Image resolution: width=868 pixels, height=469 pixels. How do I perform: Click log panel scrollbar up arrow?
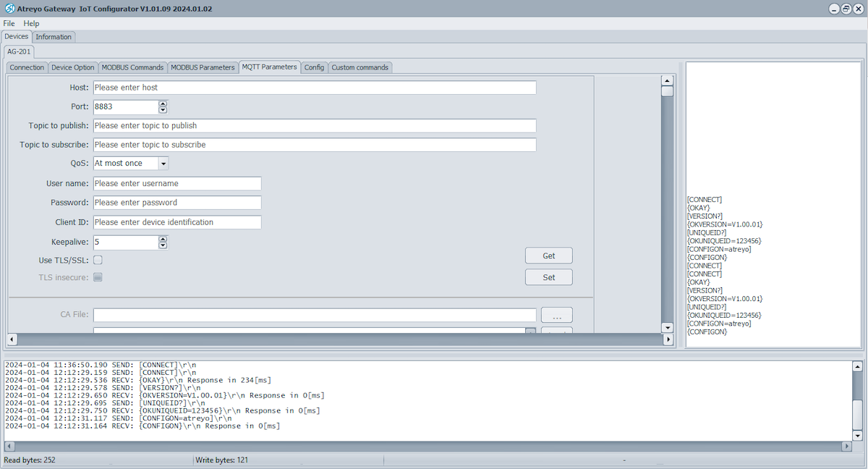coord(857,366)
